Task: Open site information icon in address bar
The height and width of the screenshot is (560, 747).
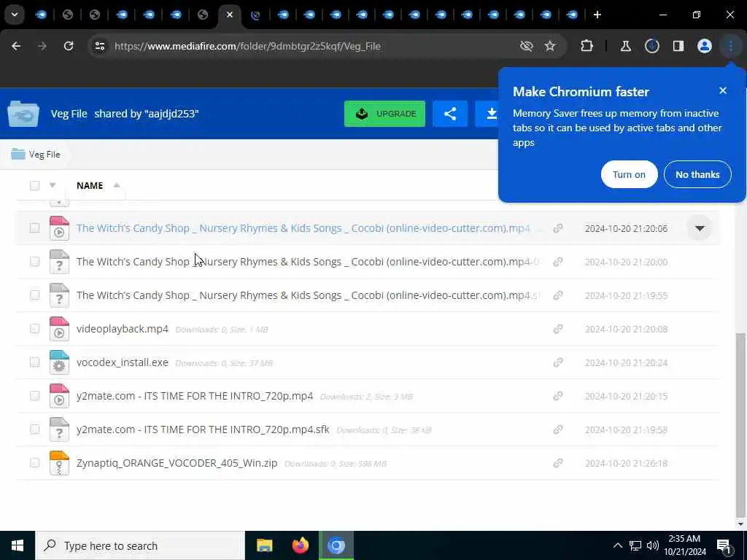Action: (x=99, y=46)
